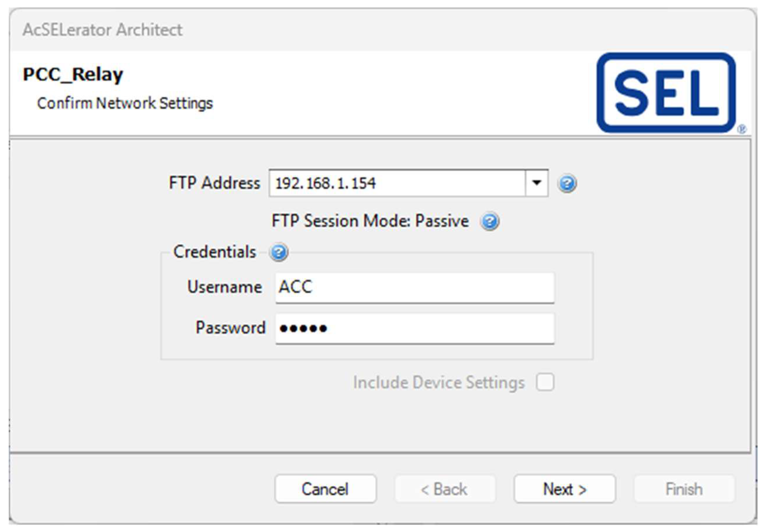Click into the masked Password field
This screenshot has height=532, width=764.
[414, 328]
